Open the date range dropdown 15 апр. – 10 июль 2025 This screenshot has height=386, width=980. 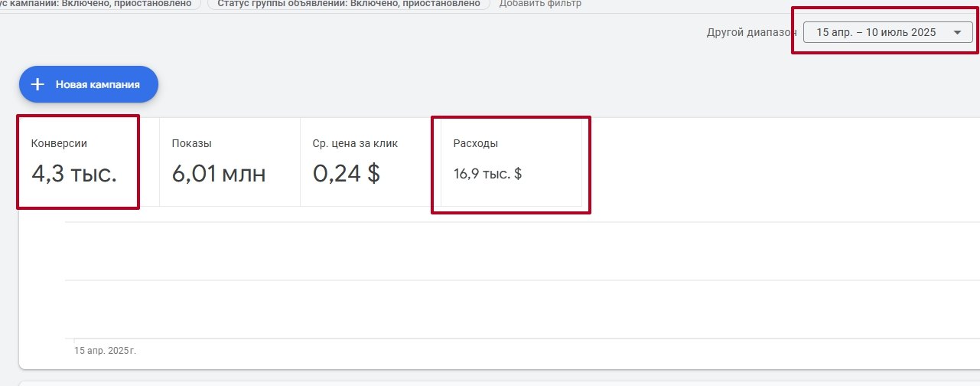point(888,32)
